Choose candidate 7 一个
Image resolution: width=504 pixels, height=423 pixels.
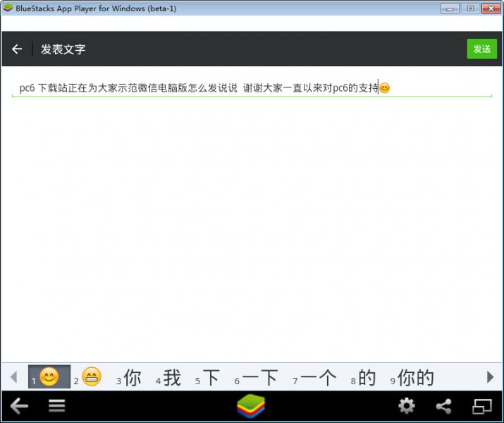point(314,377)
